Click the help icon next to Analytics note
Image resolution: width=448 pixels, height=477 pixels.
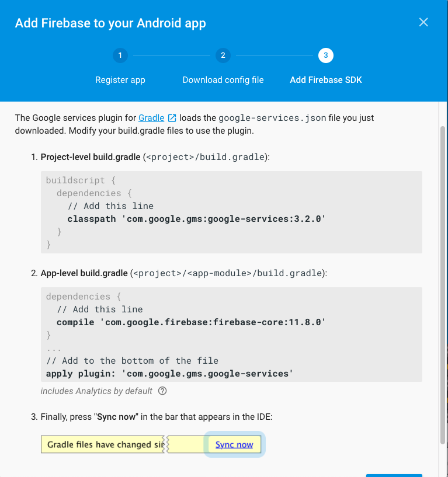[x=162, y=391]
